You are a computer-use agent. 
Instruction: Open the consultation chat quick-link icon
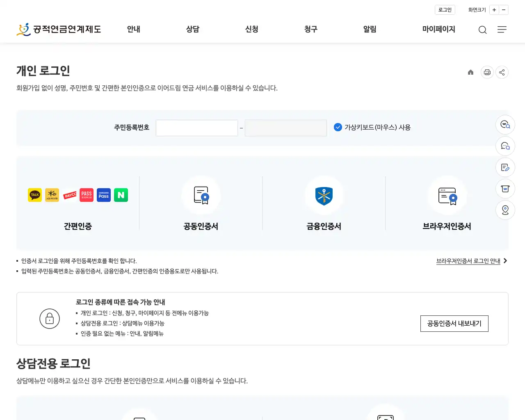[505, 146]
